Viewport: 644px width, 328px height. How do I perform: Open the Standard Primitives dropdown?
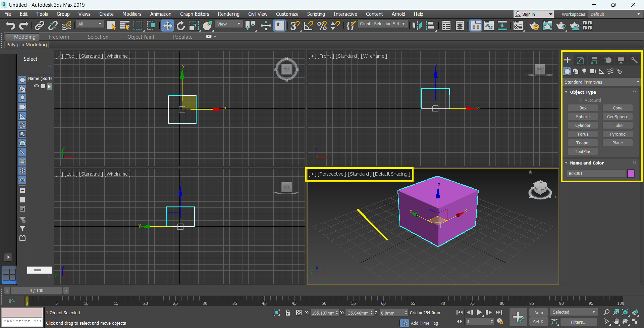tap(601, 82)
